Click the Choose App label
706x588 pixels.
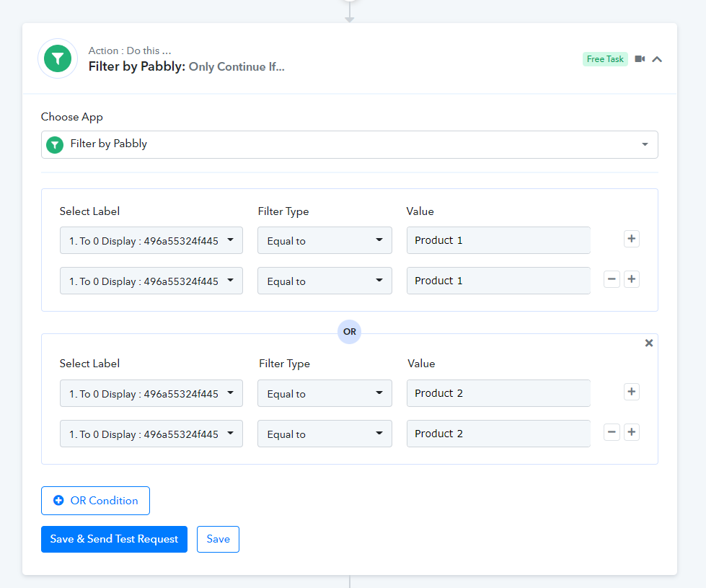72,117
